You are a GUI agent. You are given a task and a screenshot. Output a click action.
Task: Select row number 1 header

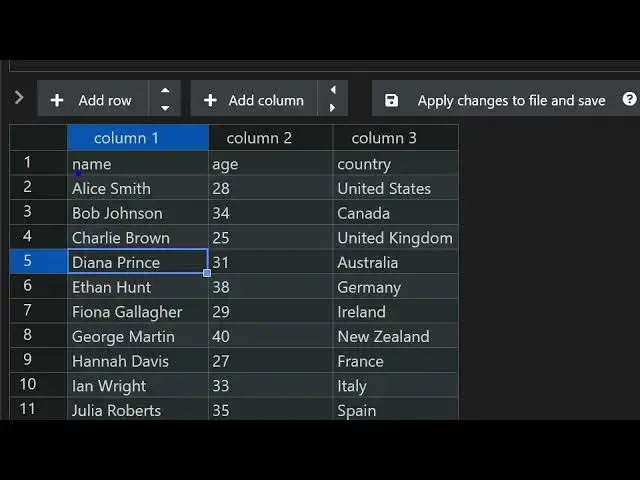coord(38,163)
